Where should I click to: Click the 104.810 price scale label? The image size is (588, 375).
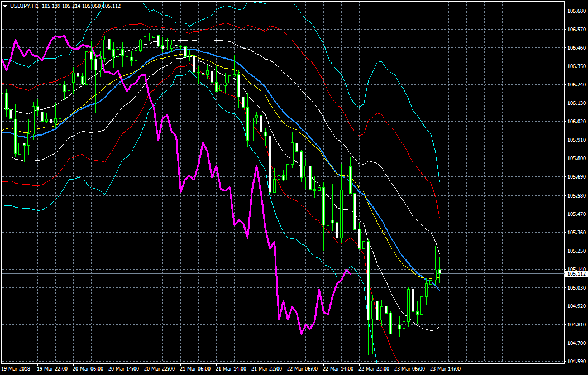tap(576, 325)
